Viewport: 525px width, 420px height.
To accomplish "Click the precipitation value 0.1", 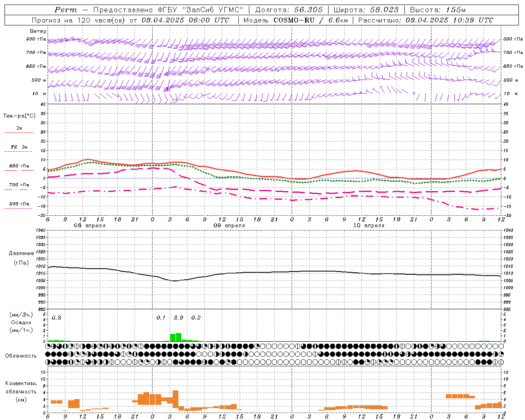I will click(x=161, y=317).
